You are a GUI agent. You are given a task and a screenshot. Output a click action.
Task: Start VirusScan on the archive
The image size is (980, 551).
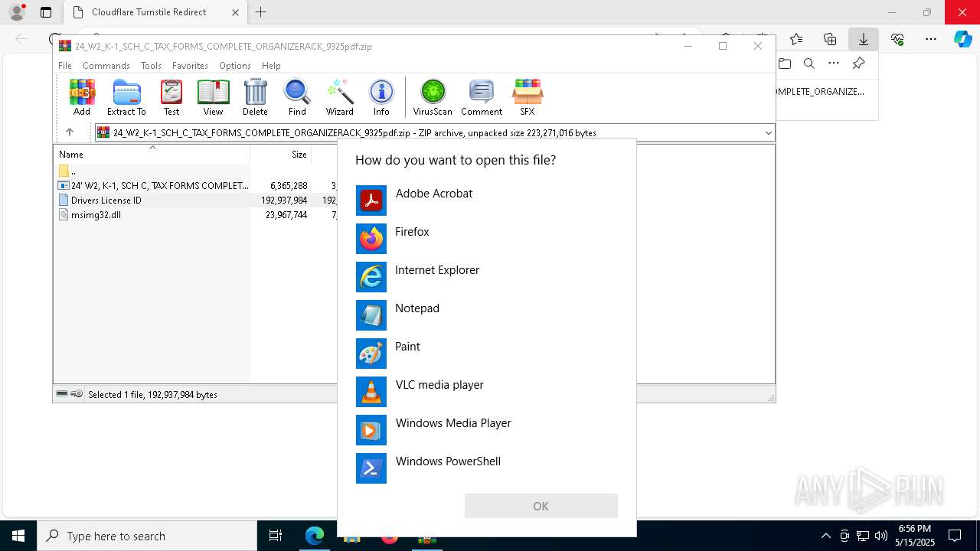click(x=433, y=97)
